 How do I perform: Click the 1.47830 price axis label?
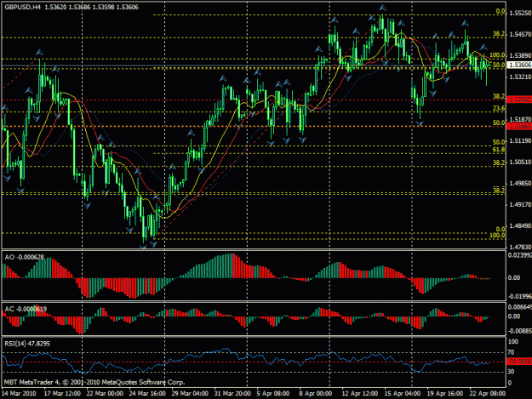[x=520, y=247]
